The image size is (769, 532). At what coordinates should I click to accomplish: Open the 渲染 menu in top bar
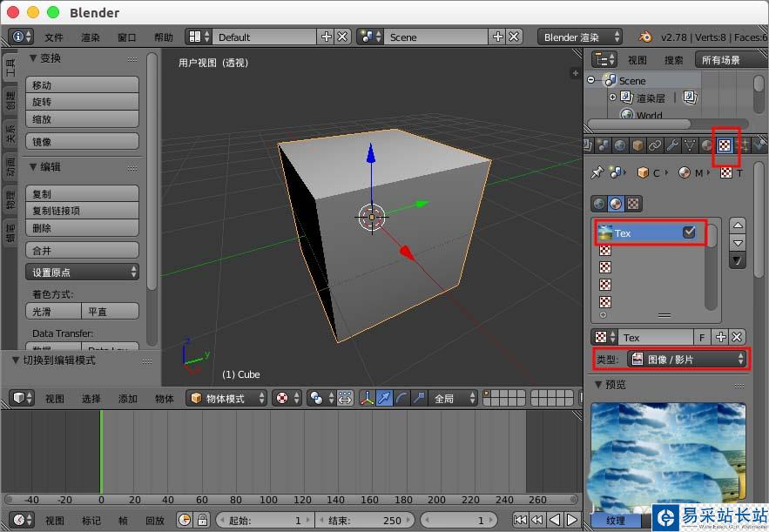point(91,37)
